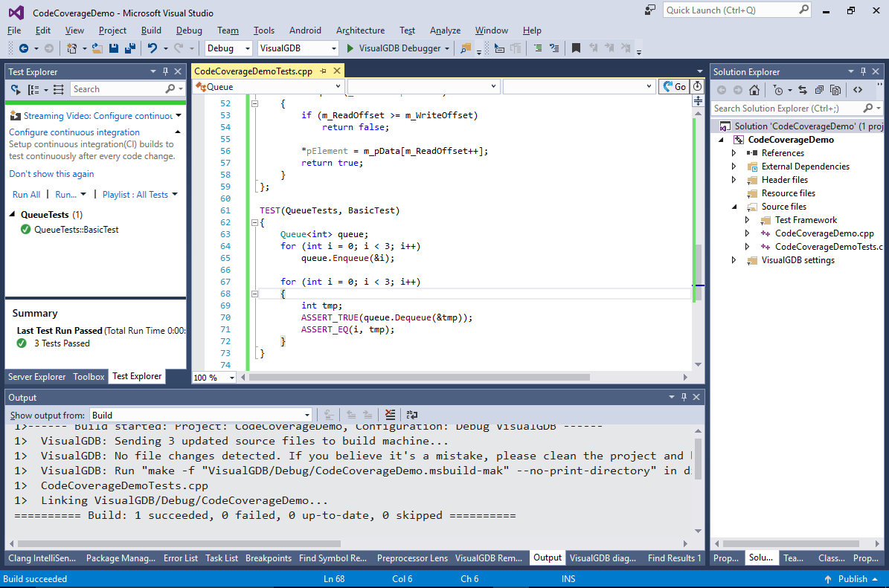Switch to the Error List tab

(181, 558)
